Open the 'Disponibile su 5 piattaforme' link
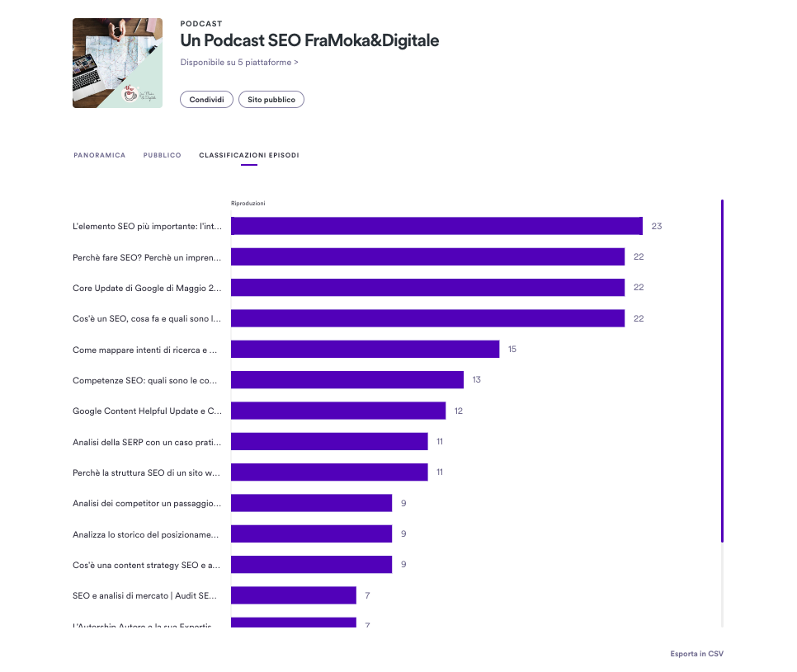The height and width of the screenshot is (672, 797). (x=239, y=62)
